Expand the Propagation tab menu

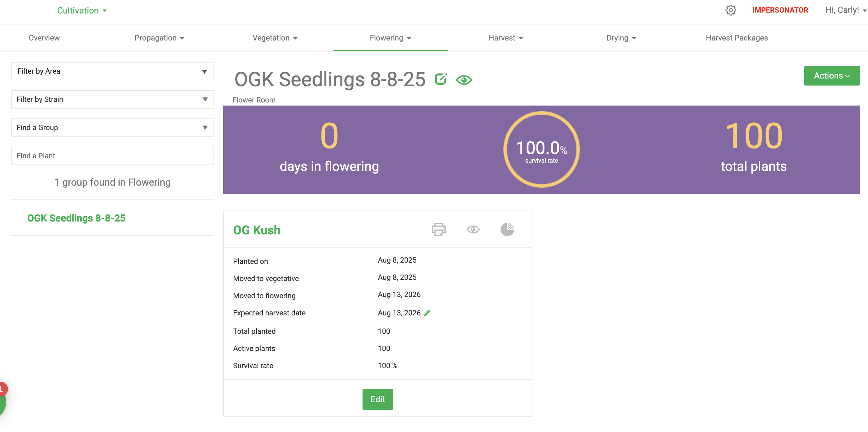159,38
